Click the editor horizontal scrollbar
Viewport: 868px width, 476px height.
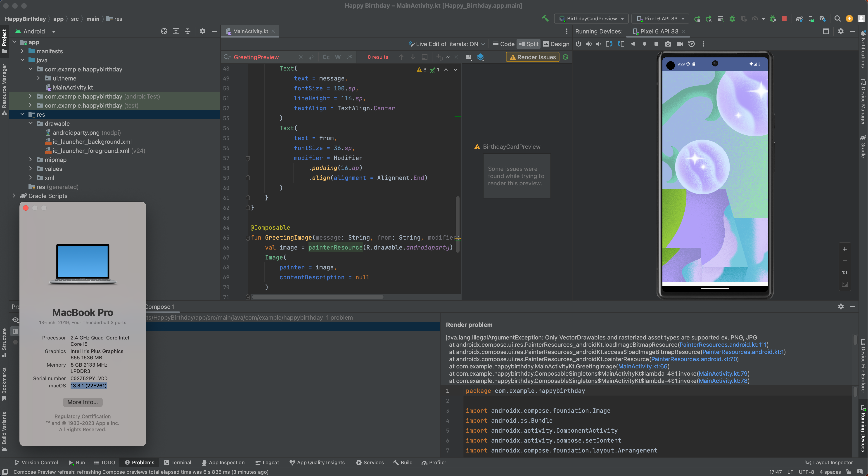point(317,297)
